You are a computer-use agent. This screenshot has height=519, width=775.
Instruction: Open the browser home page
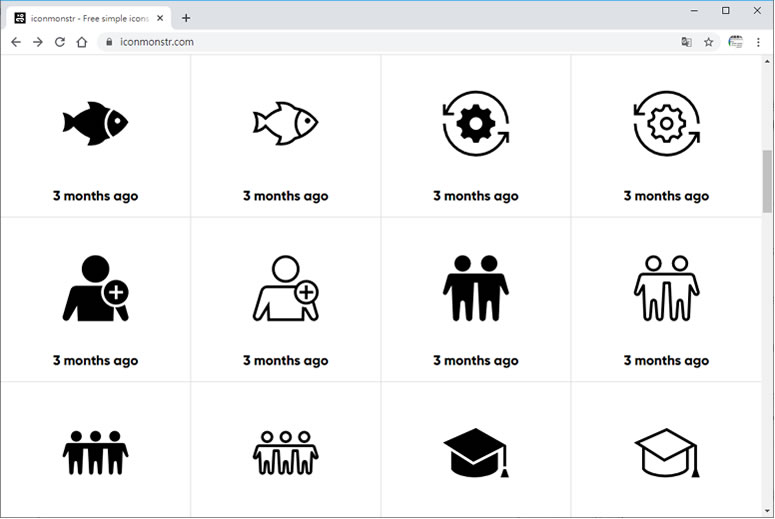[x=82, y=42]
